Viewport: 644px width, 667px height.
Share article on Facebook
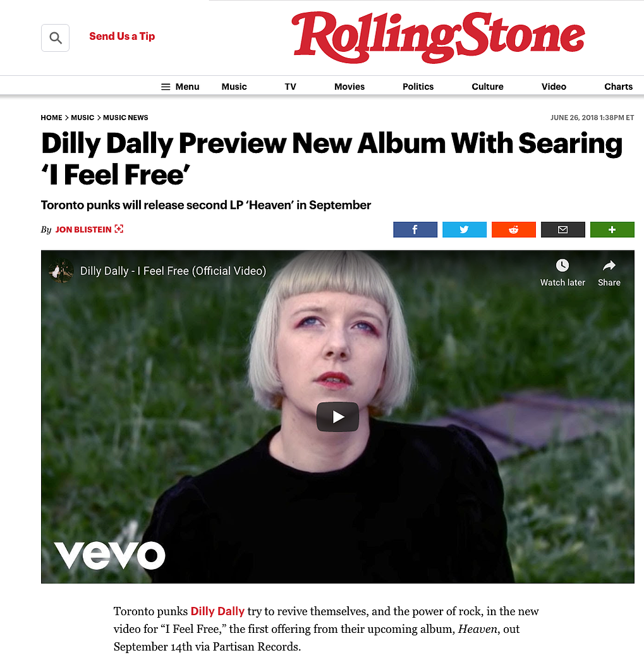click(x=415, y=229)
